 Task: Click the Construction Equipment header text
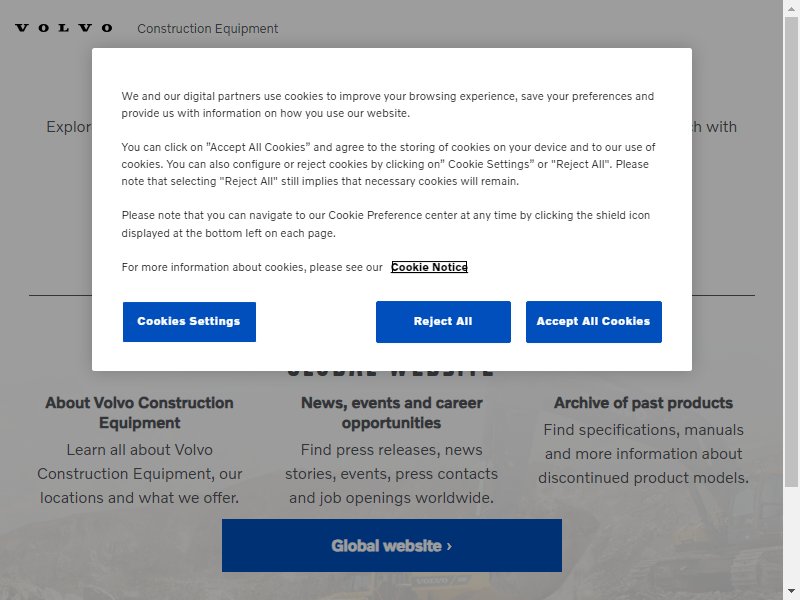click(x=208, y=29)
